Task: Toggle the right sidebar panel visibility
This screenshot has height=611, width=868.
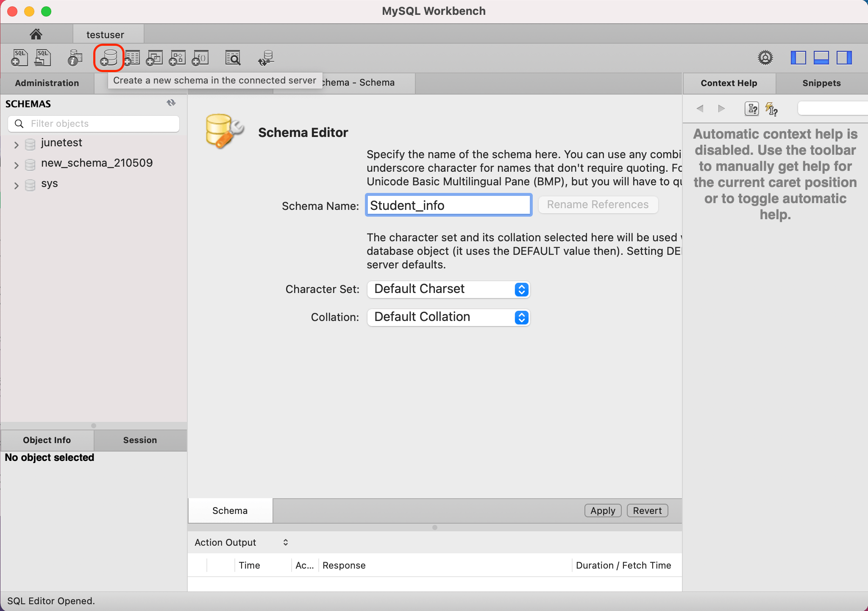Action: tap(844, 58)
